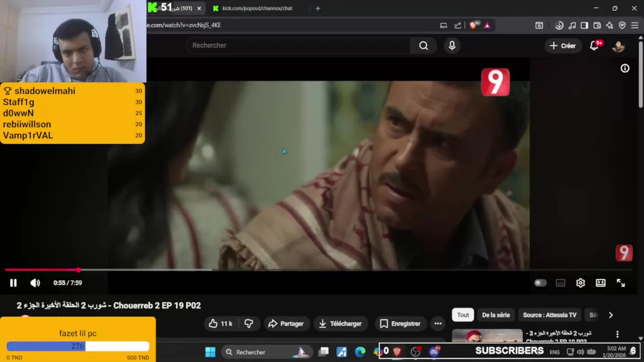Open Microsoft Edge from taskbar
The image size is (644, 362).
(x=360, y=352)
